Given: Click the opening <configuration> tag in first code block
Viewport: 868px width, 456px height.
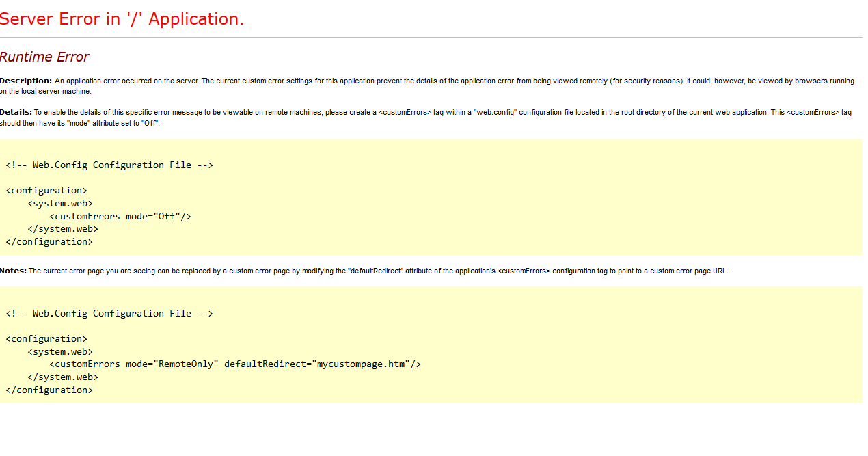Looking at the screenshot, I should pos(46,191).
